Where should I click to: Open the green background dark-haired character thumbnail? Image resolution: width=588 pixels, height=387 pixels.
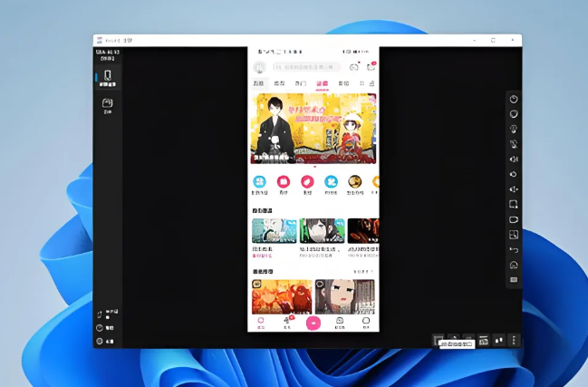tap(322, 231)
